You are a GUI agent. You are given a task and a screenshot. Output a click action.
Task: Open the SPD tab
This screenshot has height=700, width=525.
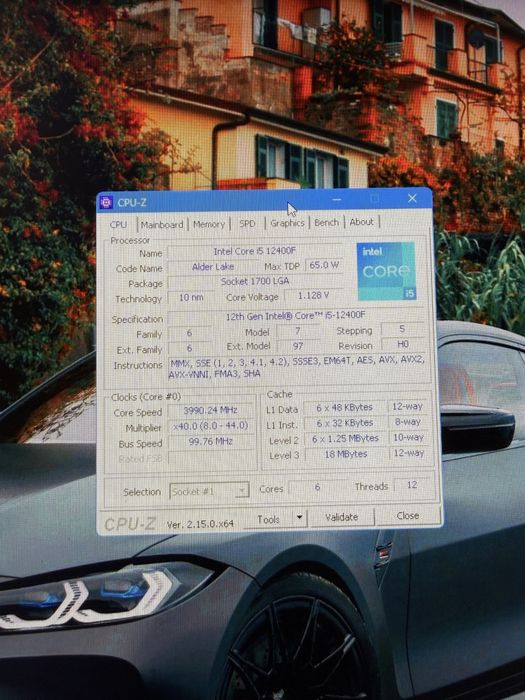247,223
